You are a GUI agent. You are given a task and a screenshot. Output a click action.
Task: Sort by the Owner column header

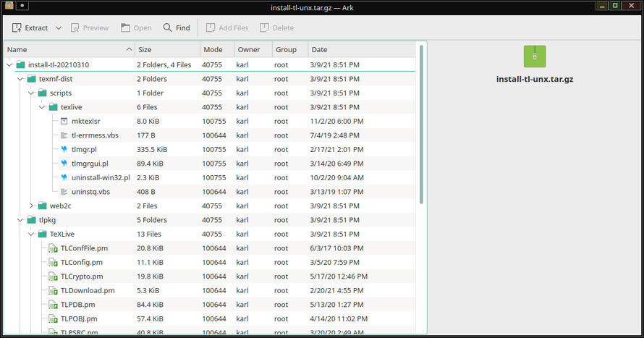pyautogui.click(x=253, y=49)
